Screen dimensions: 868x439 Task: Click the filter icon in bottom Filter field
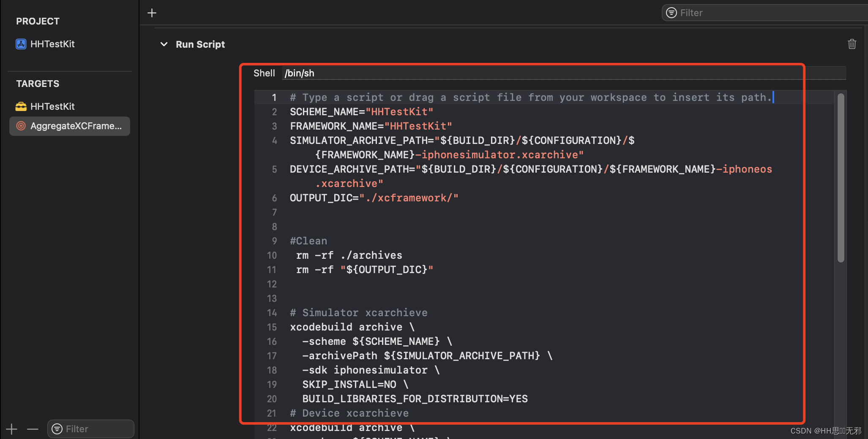(57, 429)
